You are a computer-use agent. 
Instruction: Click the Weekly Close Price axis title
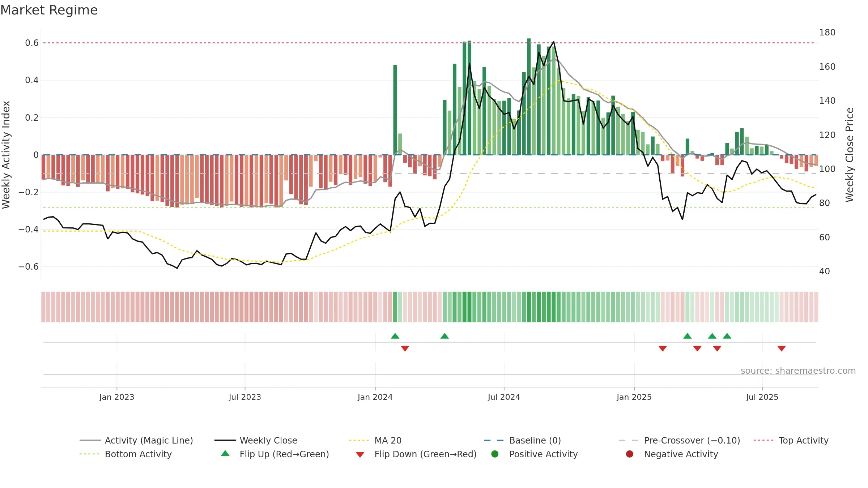(850, 155)
